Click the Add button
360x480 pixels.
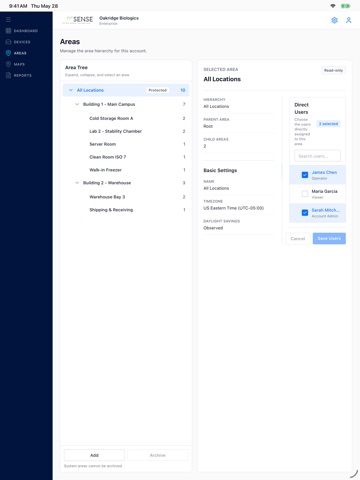tap(94, 455)
